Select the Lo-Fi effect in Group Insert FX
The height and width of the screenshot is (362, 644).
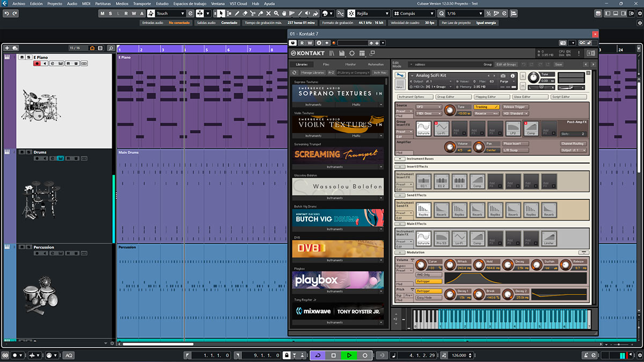[x=441, y=128]
